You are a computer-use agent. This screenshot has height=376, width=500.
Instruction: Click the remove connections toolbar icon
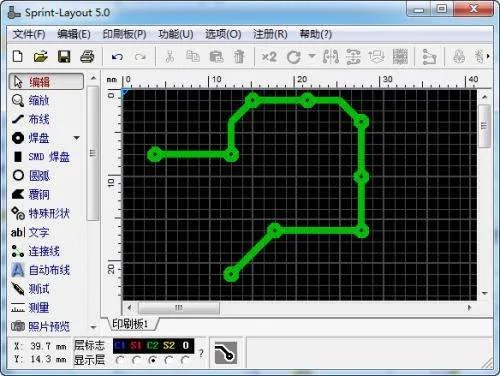429,57
